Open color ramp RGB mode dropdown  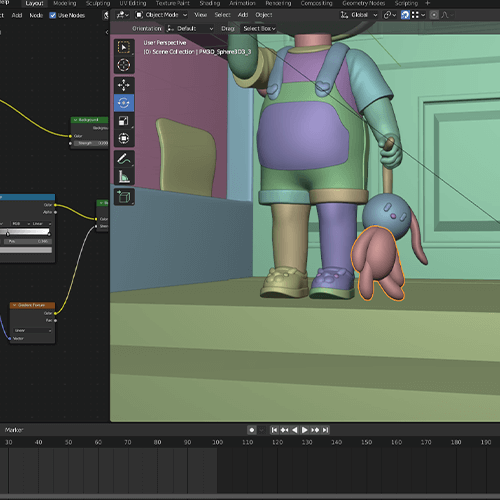20,223
